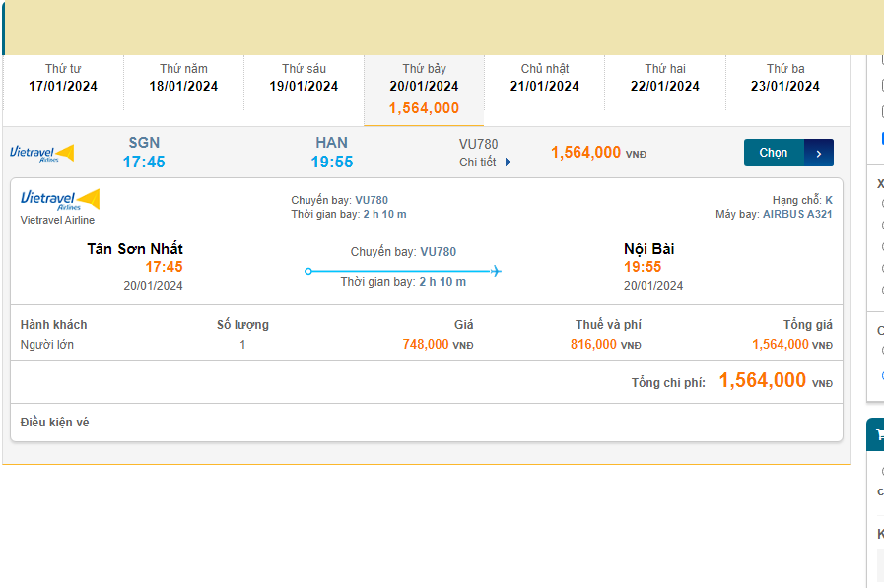Click the HAN 19:55 arrival in flight row
884x588 pixels.
pos(332,153)
